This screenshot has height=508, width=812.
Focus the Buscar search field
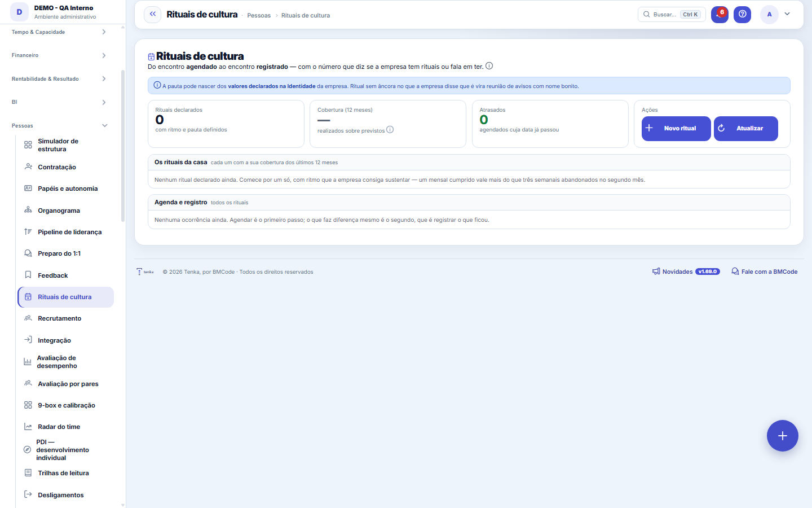tap(672, 15)
